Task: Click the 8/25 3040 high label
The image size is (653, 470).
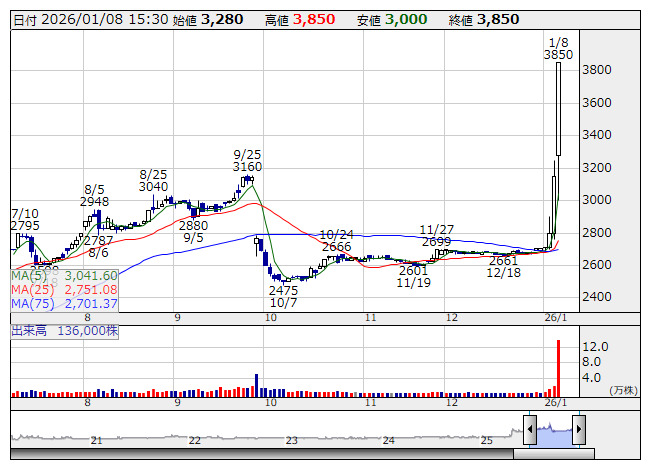Action: 153,180
